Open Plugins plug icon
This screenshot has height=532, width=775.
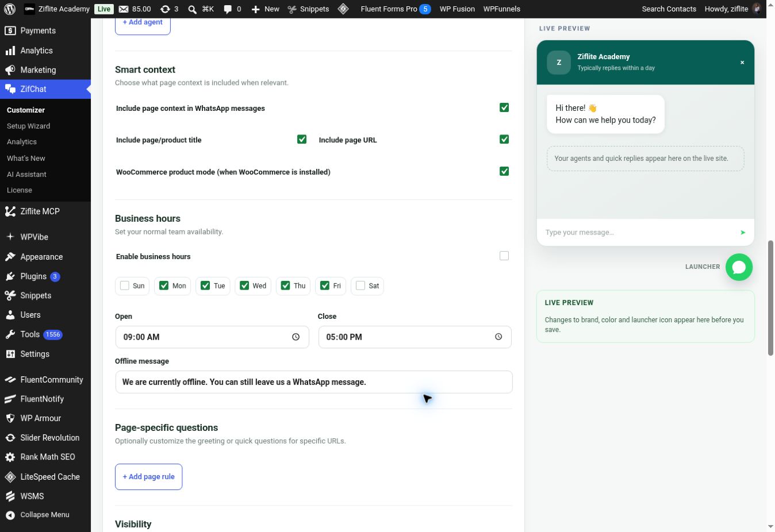[x=10, y=276]
